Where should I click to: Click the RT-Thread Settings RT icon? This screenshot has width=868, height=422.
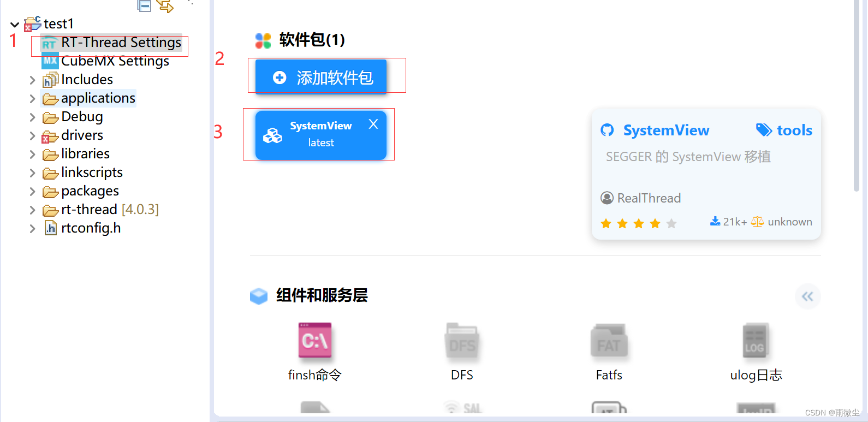50,43
